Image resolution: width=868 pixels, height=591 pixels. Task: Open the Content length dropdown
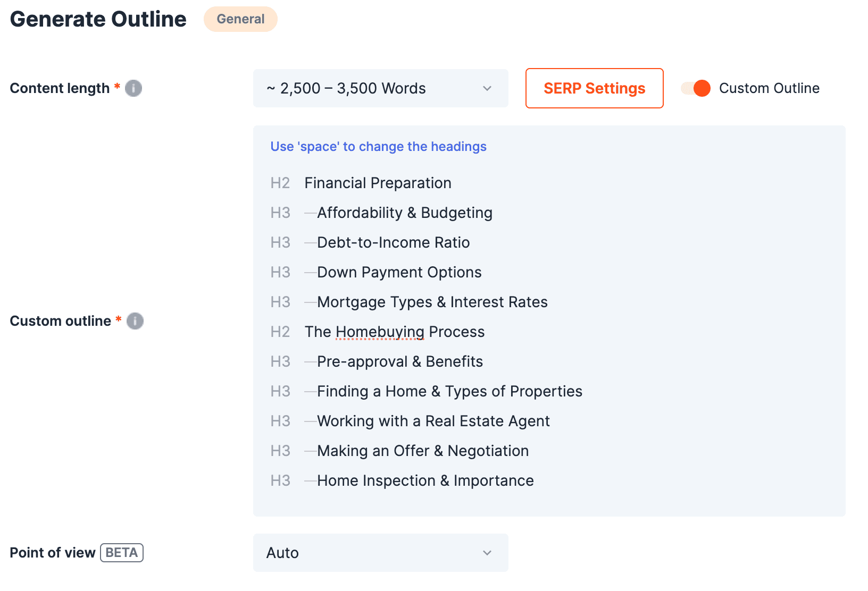[x=381, y=88]
